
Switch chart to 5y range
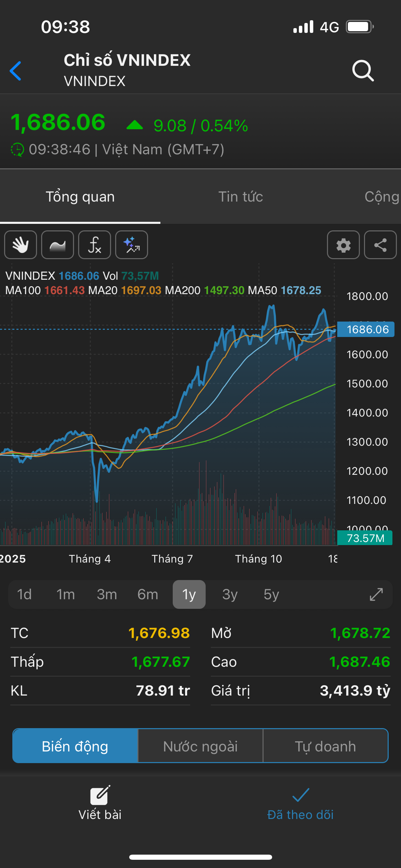271,594
